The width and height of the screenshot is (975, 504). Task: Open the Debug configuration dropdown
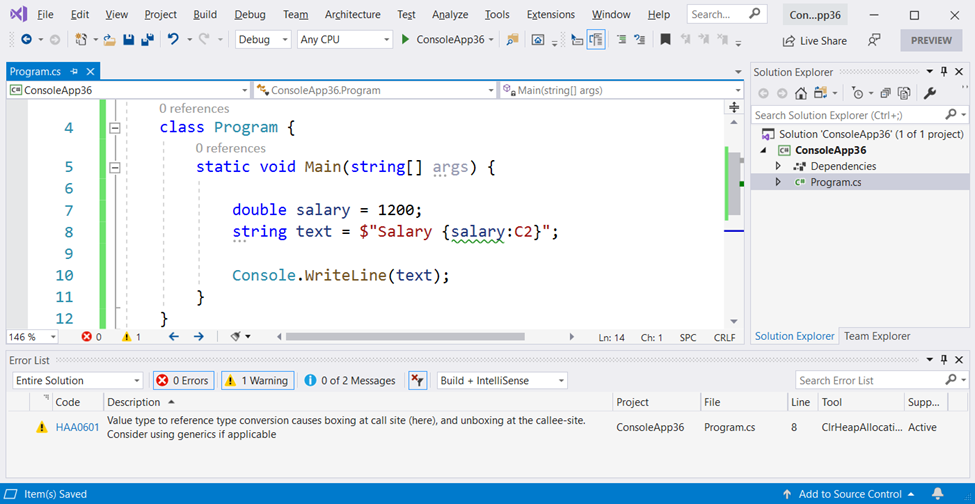(263, 40)
